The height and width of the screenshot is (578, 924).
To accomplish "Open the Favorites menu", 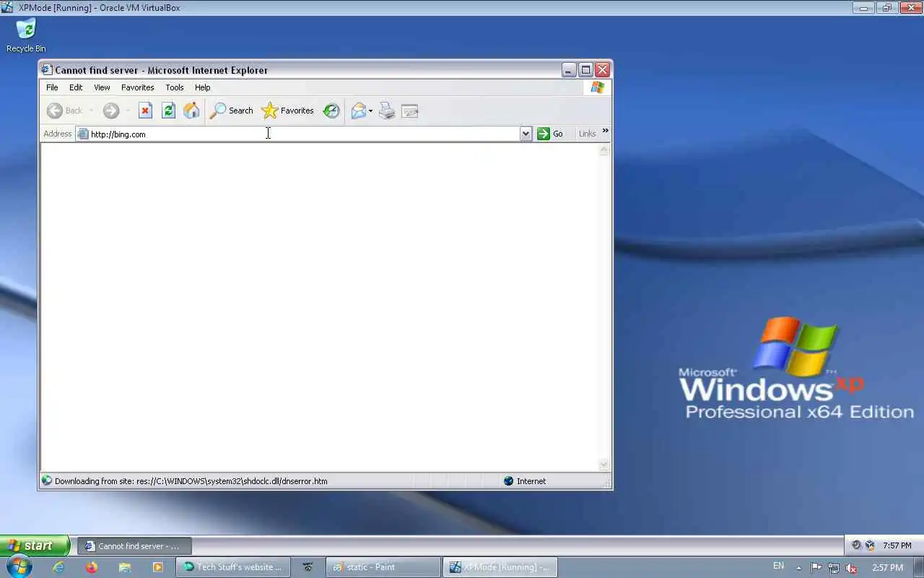I will [x=137, y=87].
